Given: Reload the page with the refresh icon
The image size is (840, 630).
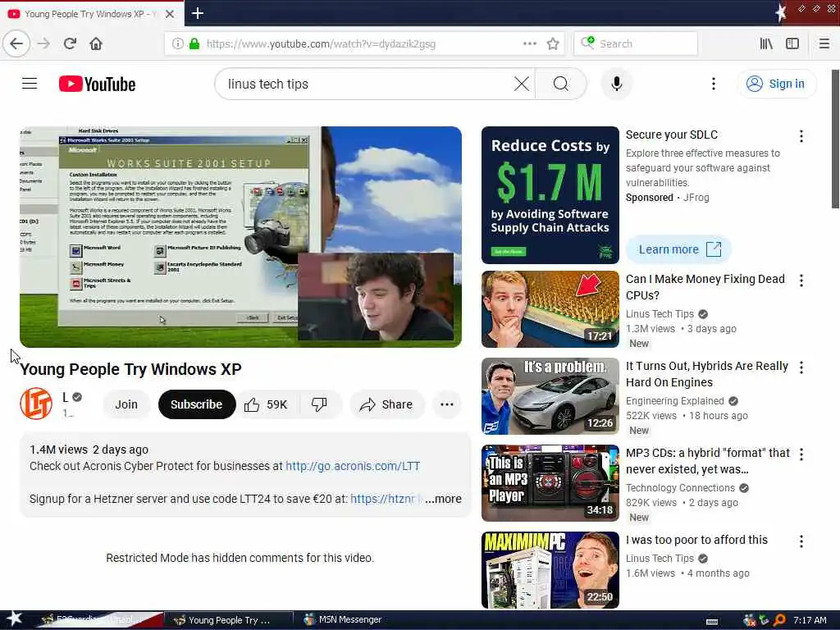Looking at the screenshot, I should (x=70, y=43).
